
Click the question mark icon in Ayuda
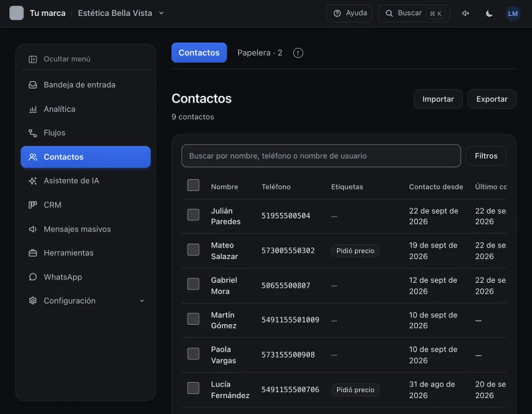click(x=337, y=13)
